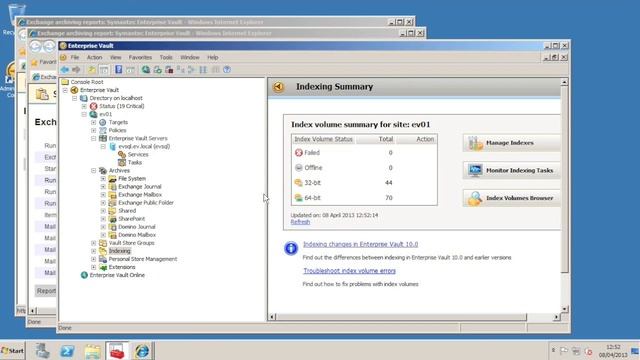The height and width of the screenshot is (360, 640).
Task: Expand the Personal Store Management node
Action: coord(94,259)
